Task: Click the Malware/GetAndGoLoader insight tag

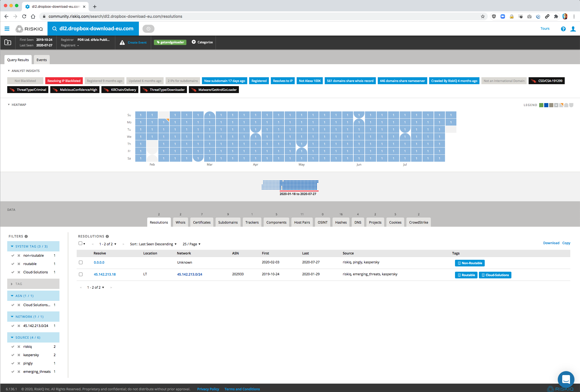Action: pos(214,90)
